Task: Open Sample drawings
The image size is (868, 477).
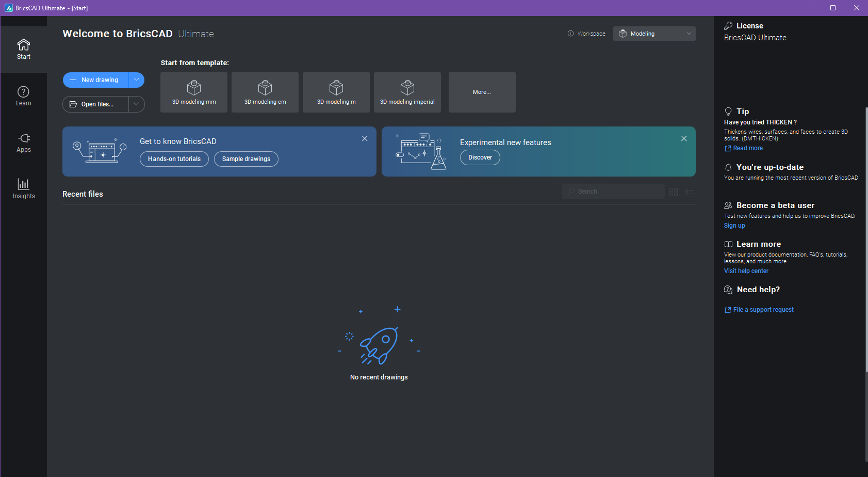Action: 246,159
